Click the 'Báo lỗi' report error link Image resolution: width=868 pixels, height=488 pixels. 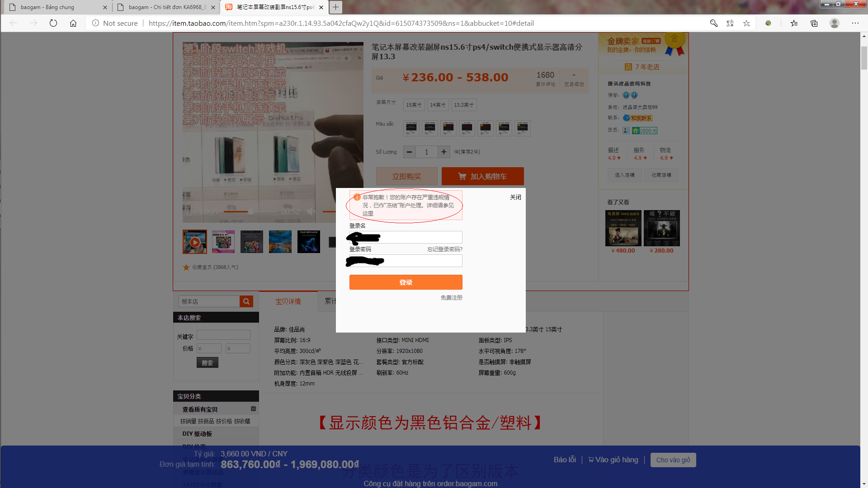tap(565, 460)
